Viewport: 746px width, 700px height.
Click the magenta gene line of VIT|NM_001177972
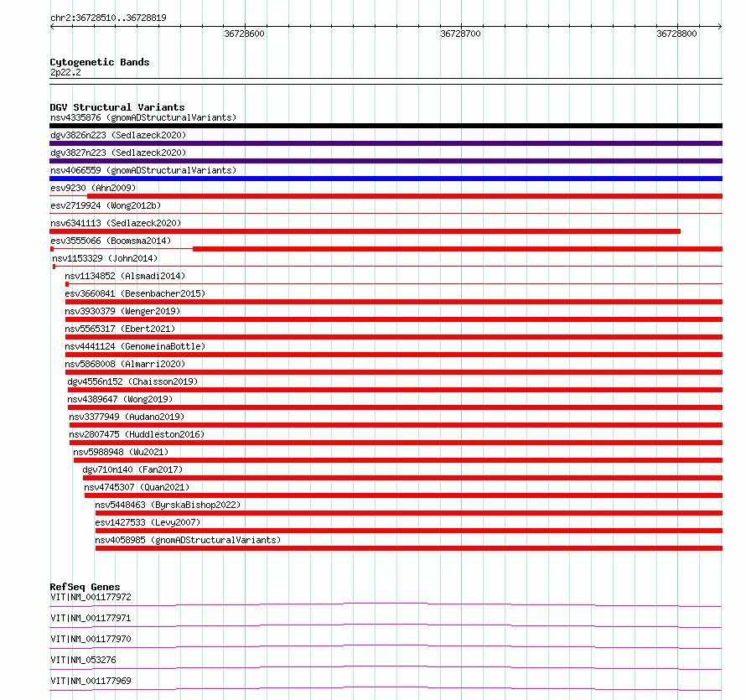[386, 604]
